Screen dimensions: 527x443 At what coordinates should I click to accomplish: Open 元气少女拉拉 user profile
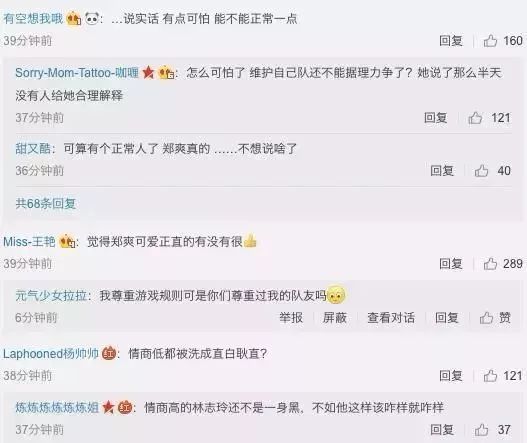coord(51,296)
